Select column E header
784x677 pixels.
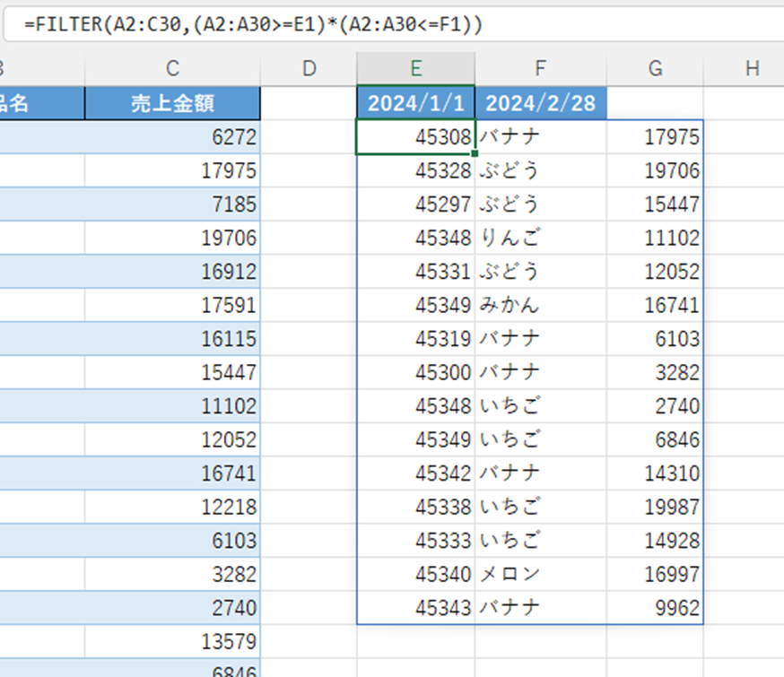[x=415, y=68]
